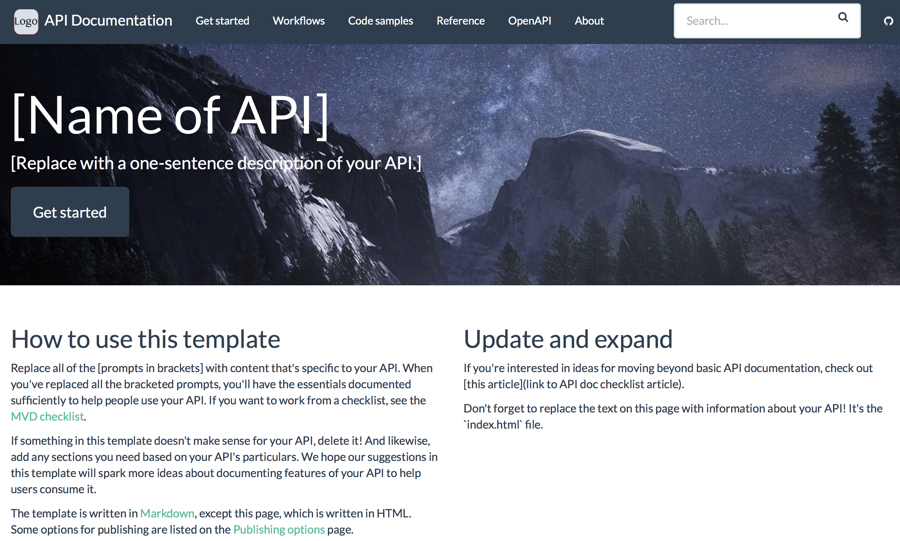
Task: Click the [Name of API] hero heading
Action: click(170, 116)
